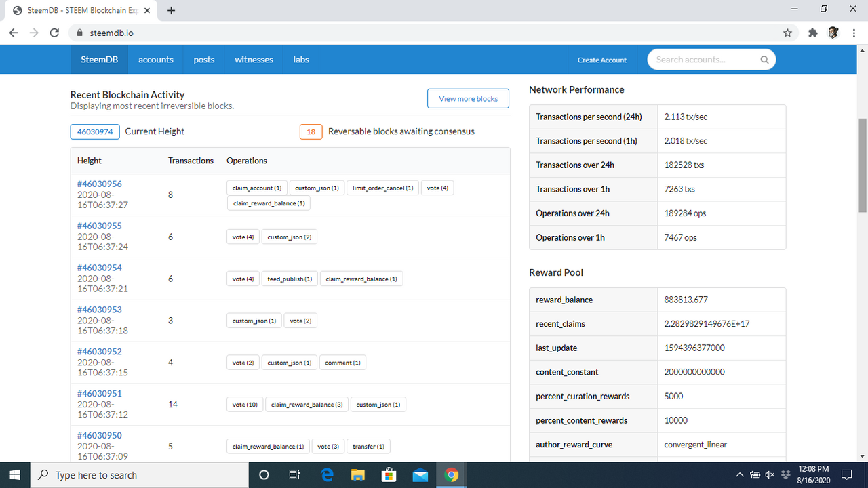Click the Create Account link

pos(602,60)
